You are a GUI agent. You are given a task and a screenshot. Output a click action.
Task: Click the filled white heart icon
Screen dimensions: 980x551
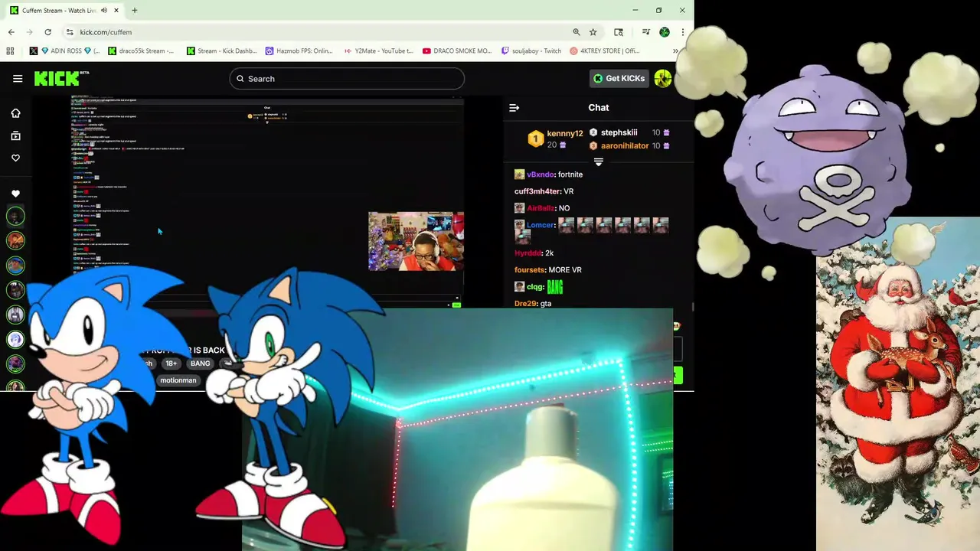15,194
